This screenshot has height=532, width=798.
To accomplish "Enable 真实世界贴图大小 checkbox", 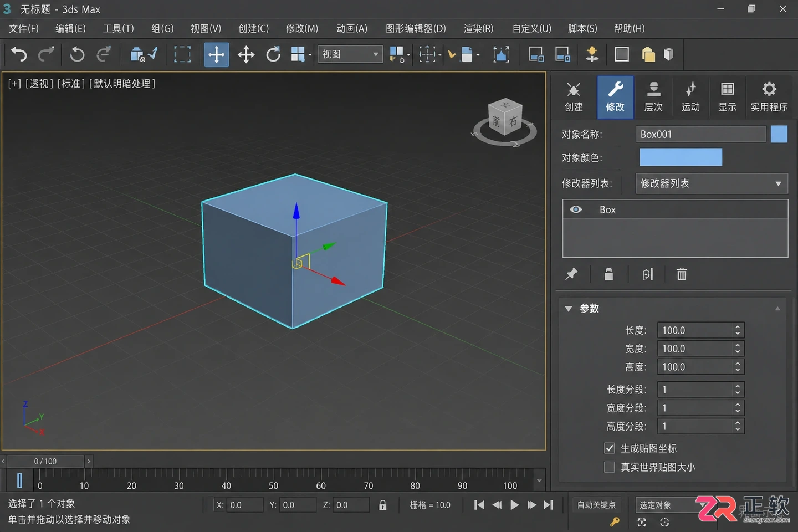I will click(609, 467).
